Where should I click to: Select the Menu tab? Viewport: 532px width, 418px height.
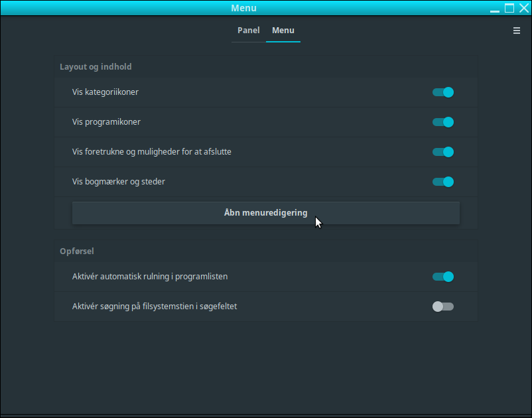[x=283, y=31]
